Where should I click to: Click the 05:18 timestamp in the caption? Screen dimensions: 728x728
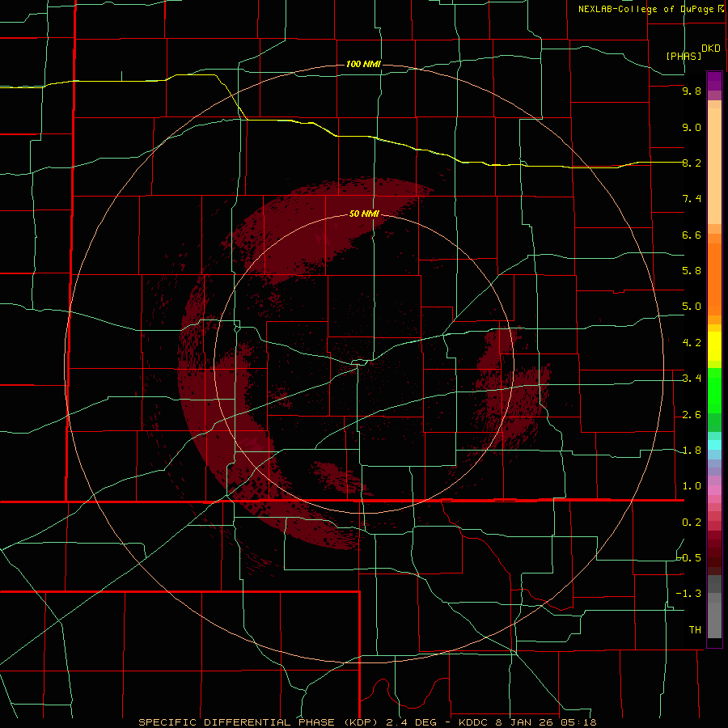(578, 722)
